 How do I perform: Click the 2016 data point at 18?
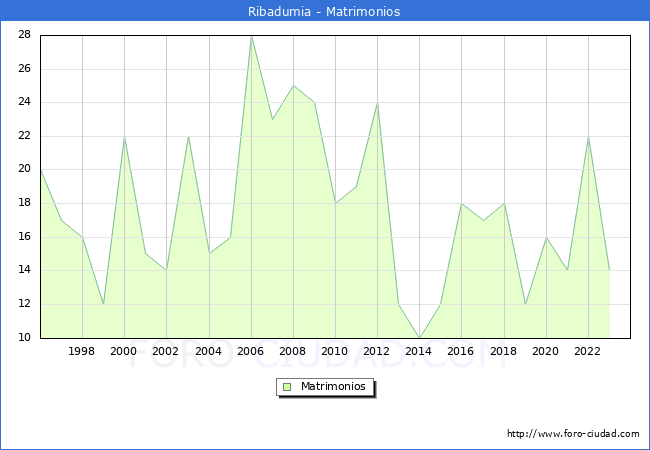(x=461, y=203)
